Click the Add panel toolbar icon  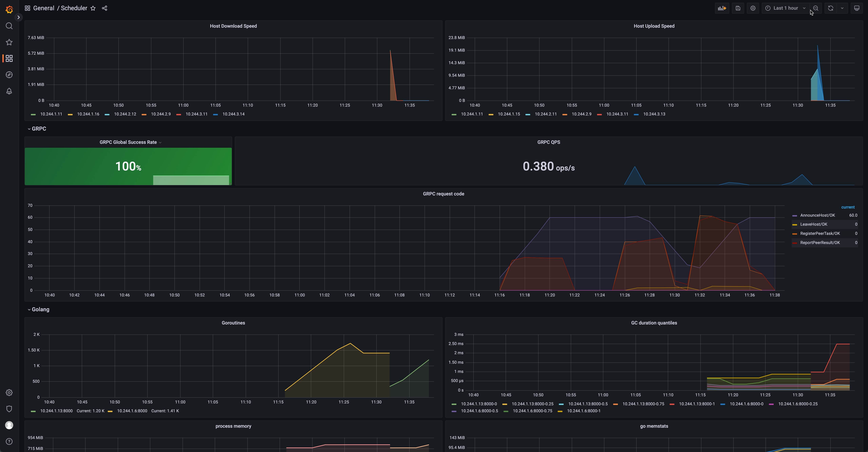[x=722, y=8]
